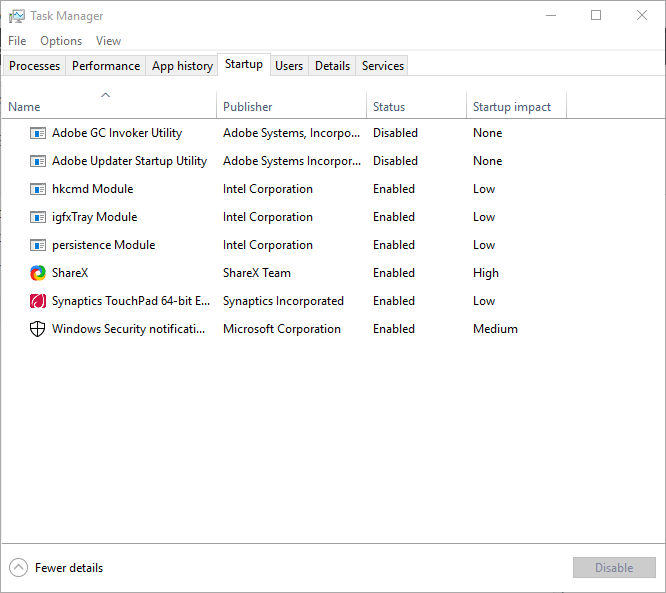Image resolution: width=666 pixels, height=593 pixels.
Task: Click the Synaptics Incorporated publisher cell
Action: click(x=283, y=301)
